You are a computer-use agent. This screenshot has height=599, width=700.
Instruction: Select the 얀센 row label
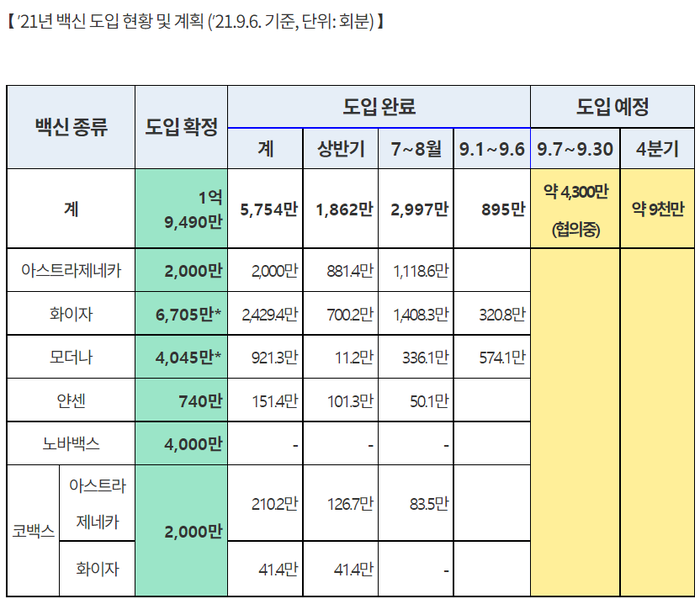pos(71,400)
